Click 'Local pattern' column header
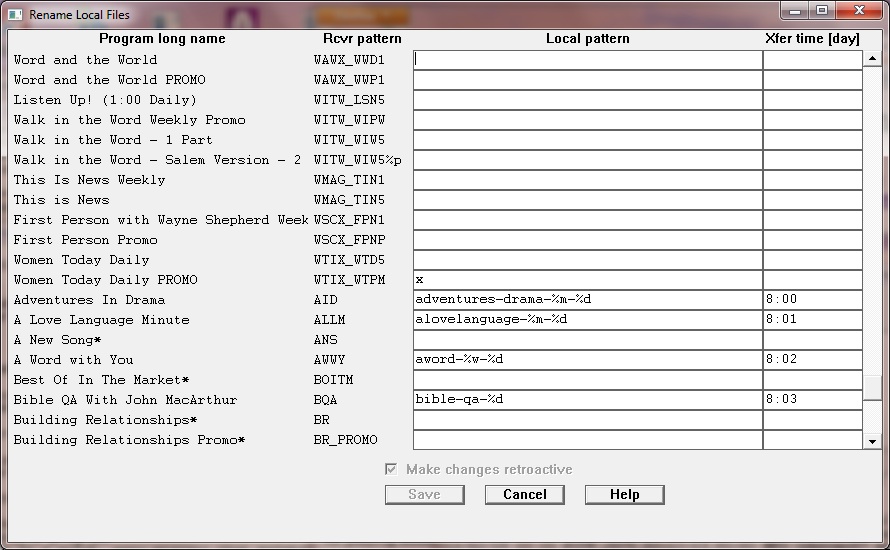890x550 pixels. pyautogui.click(x=587, y=39)
